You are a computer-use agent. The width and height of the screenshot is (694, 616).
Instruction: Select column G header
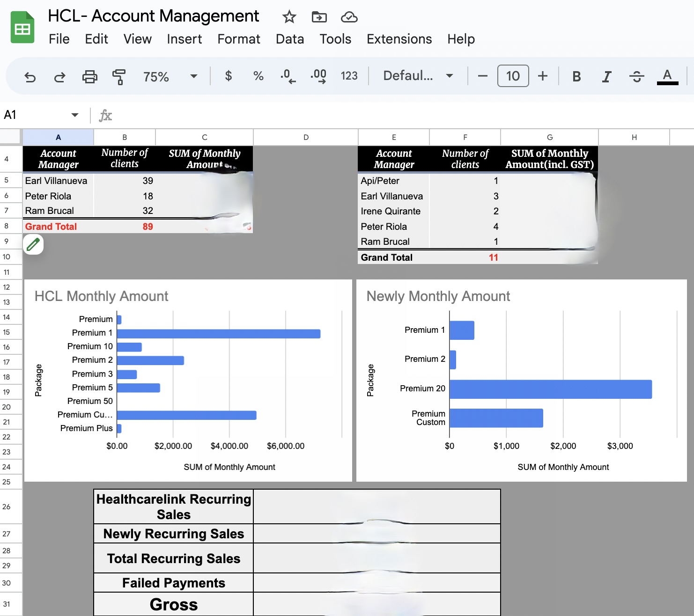click(550, 137)
